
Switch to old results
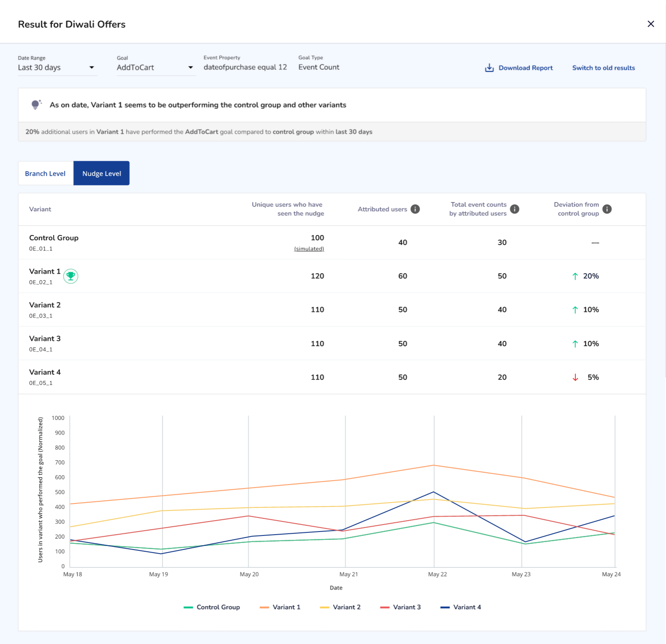point(603,68)
